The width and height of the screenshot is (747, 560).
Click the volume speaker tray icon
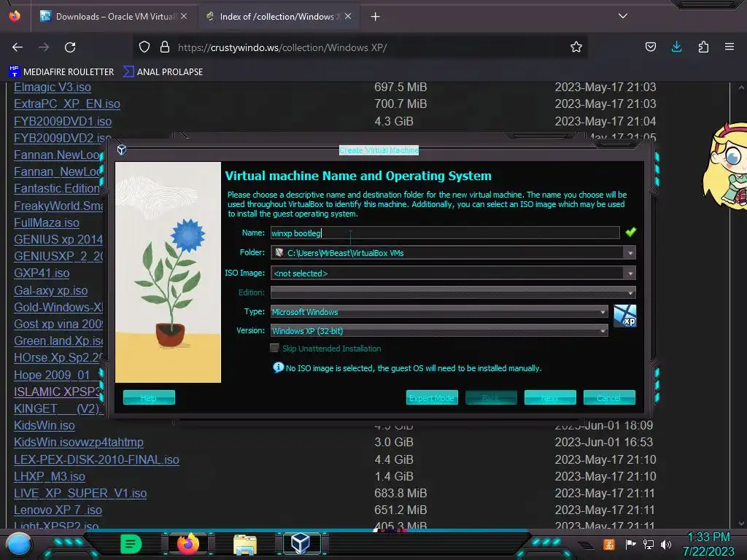tap(666, 544)
